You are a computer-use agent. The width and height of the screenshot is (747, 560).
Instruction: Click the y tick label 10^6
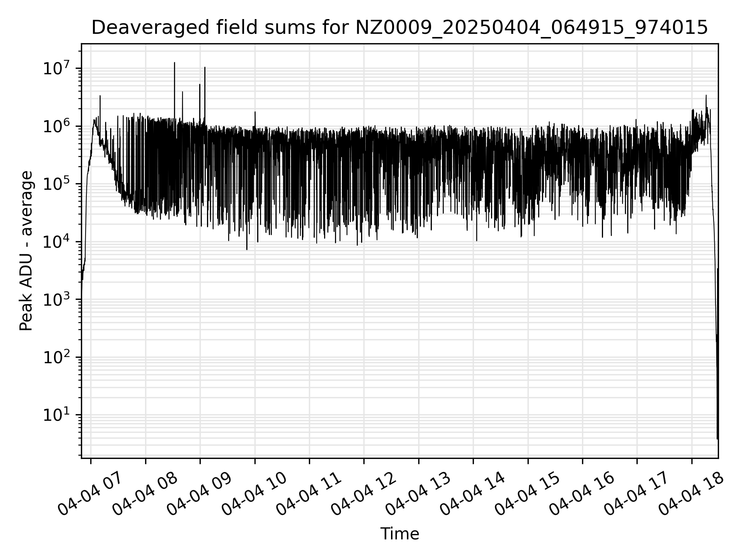point(57,126)
